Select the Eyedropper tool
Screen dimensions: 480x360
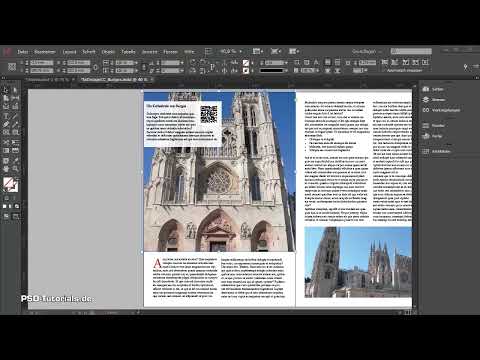click(x=15, y=160)
